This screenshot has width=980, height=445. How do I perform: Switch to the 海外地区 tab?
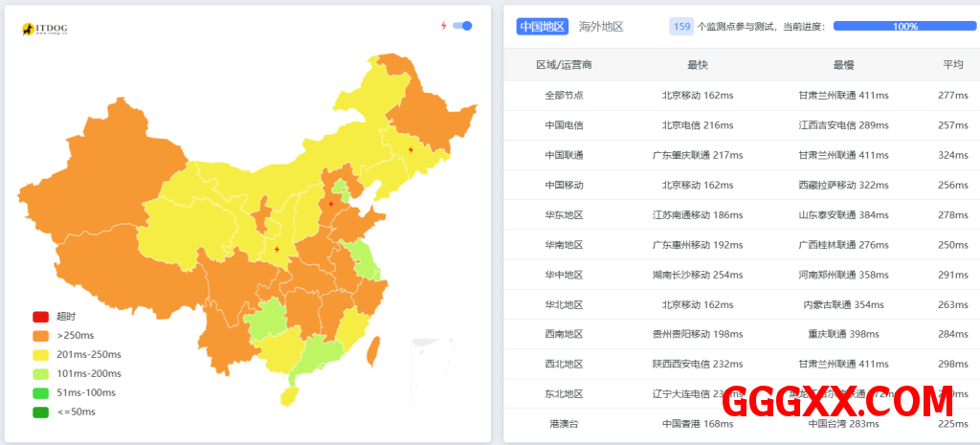[601, 27]
